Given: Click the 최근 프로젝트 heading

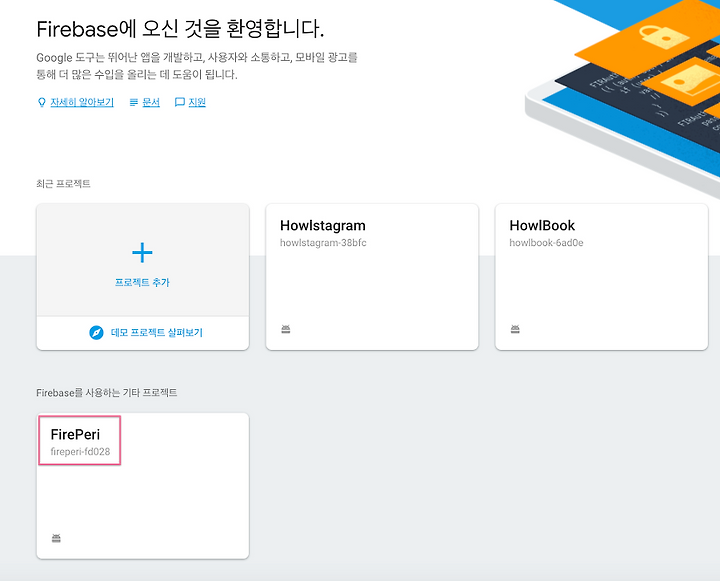Looking at the screenshot, I should [63, 184].
